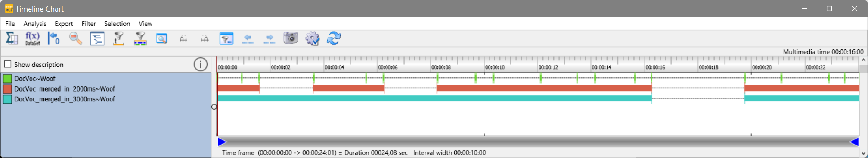This screenshot has height=158, width=868.
Task: Toggle the Show description checkbox
Action: (8, 64)
